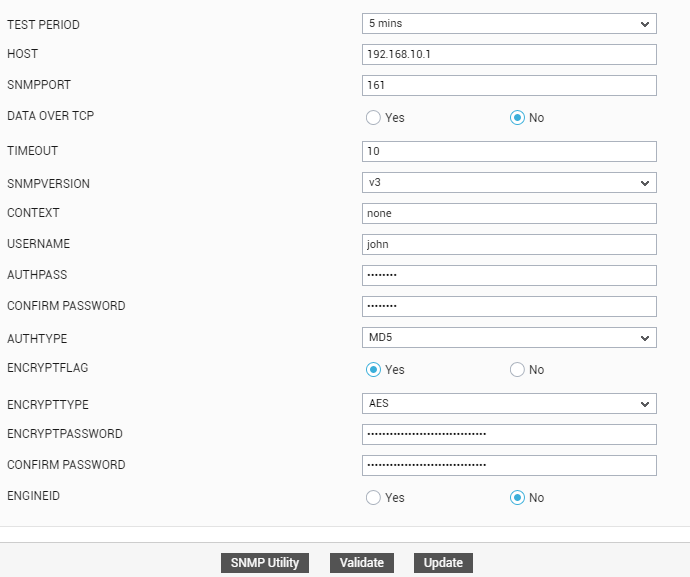Expand the SNMPVERSION dropdown
The image size is (690, 577).
(x=509, y=182)
